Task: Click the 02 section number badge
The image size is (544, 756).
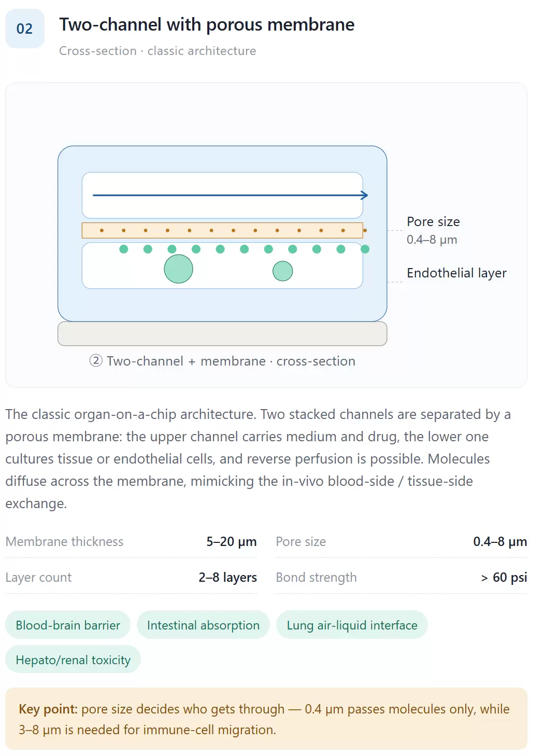Action: coord(25,29)
